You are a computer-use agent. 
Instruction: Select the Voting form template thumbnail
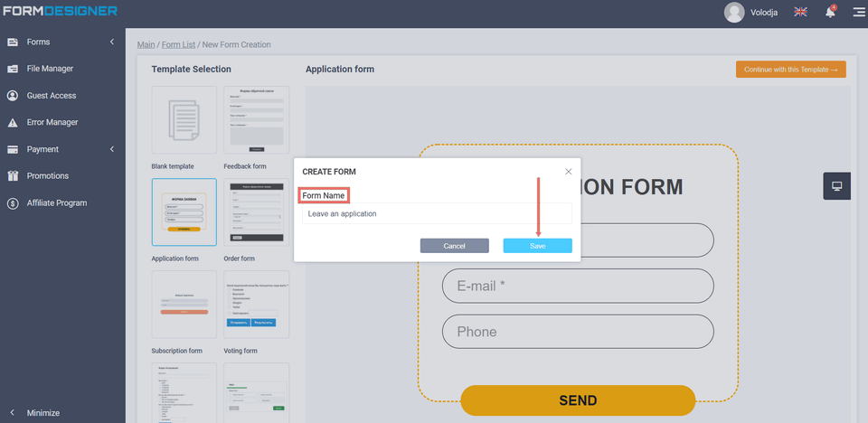pyautogui.click(x=256, y=305)
